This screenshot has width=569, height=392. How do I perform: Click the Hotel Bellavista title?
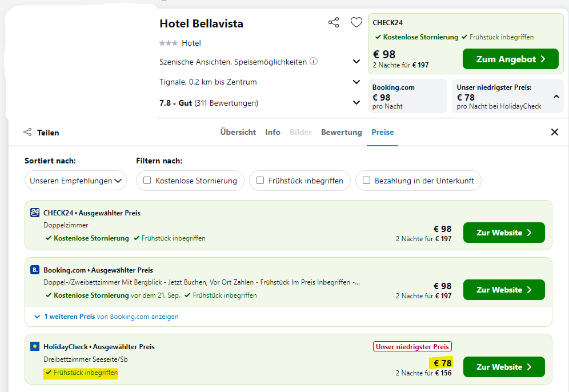[202, 23]
